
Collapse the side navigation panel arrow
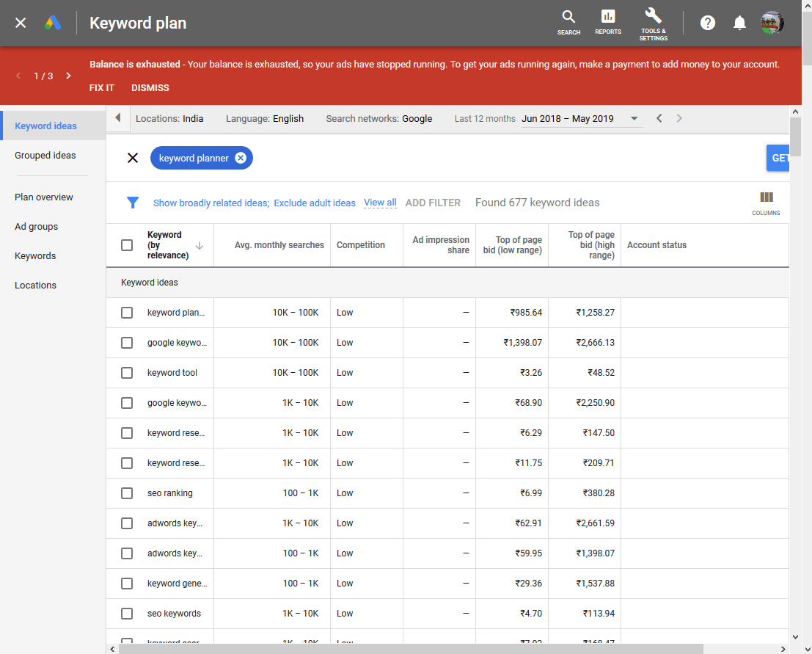(x=118, y=118)
